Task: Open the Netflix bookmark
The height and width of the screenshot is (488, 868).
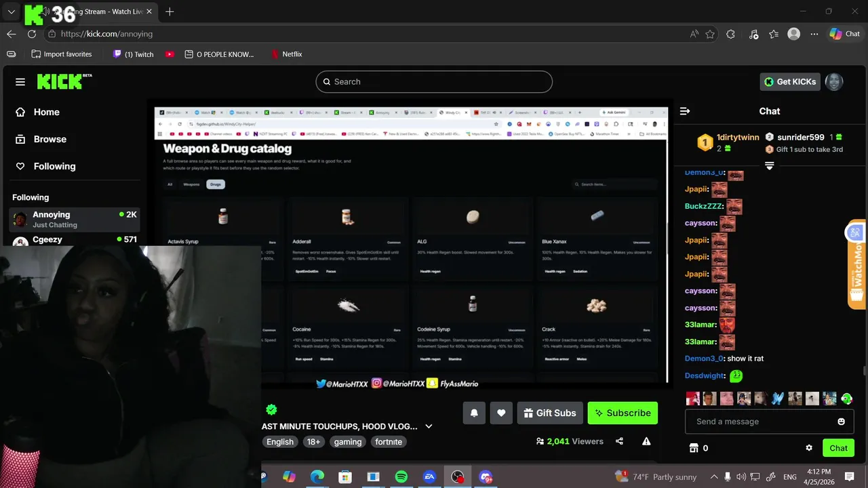Action: [286, 54]
